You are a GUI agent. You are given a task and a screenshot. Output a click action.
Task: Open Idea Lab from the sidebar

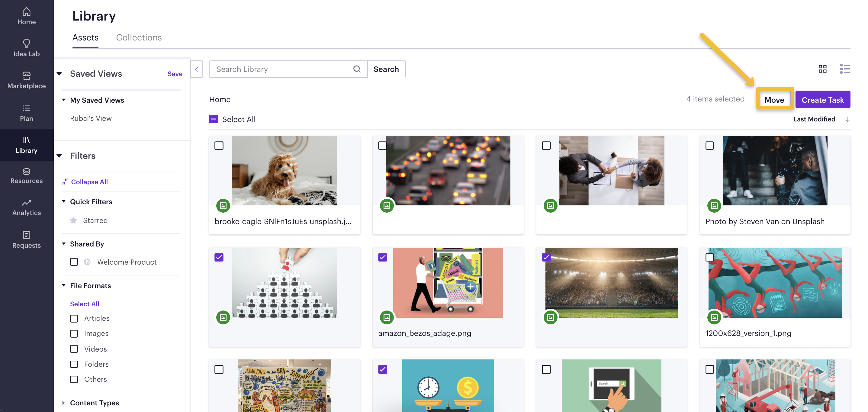click(26, 48)
